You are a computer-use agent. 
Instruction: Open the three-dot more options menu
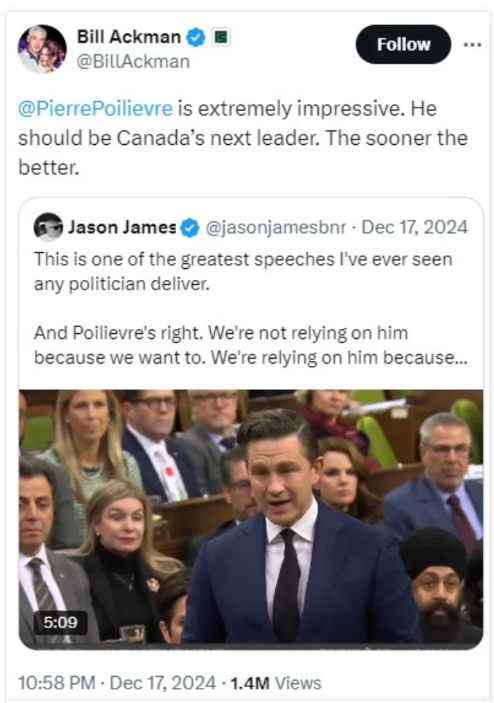coord(472,44)
